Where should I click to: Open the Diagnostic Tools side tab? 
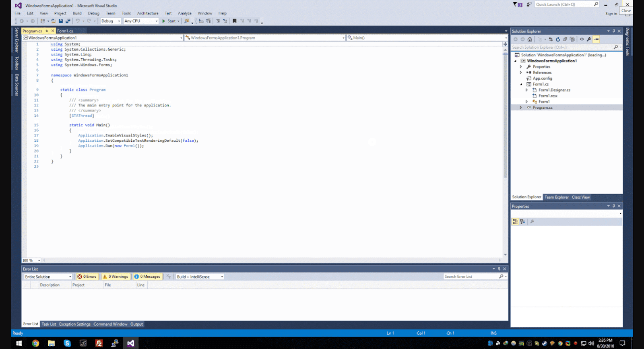627,41
